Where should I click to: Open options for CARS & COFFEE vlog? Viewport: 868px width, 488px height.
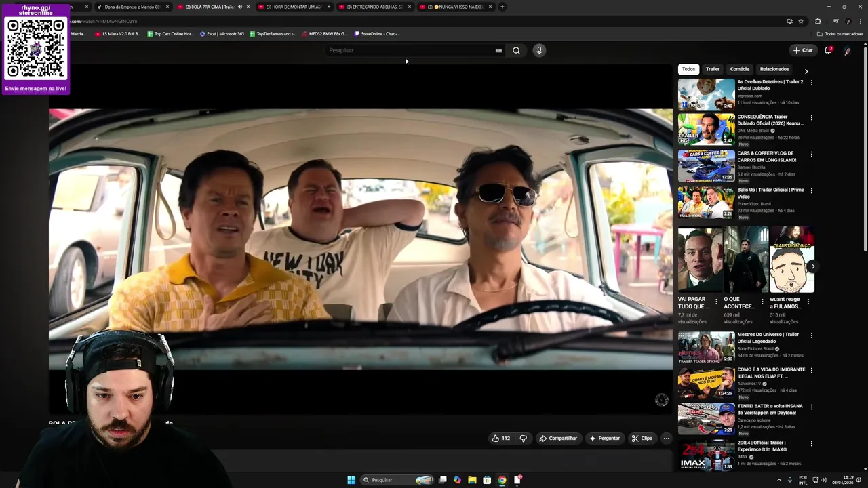point(811,155)
